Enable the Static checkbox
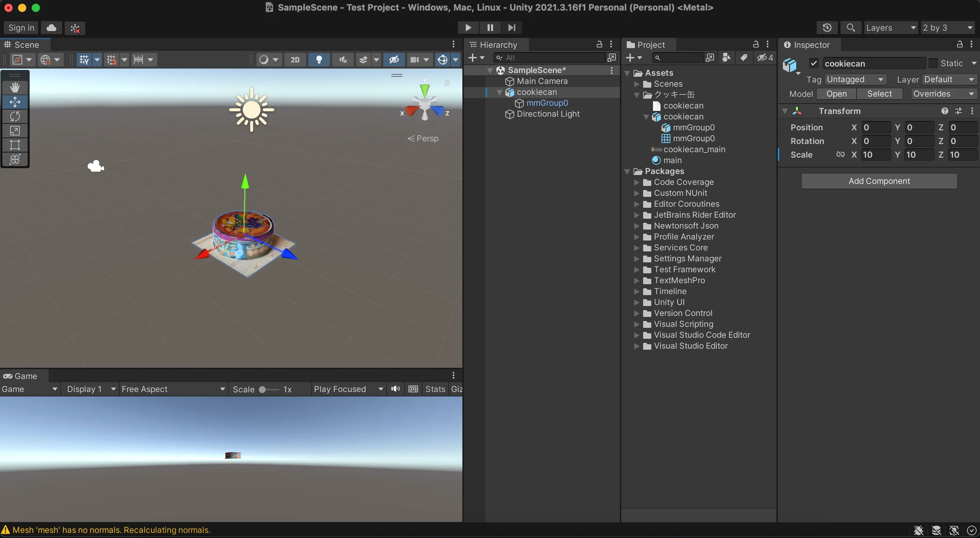Image resolution: width=980 pixels, height=538 pixels. pos(933,63)
